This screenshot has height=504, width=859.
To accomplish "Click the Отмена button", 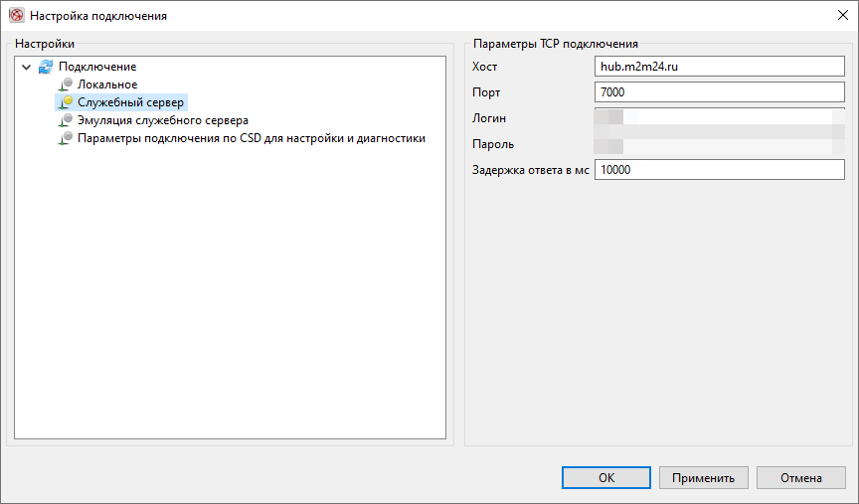I will (x=801, y=478).
